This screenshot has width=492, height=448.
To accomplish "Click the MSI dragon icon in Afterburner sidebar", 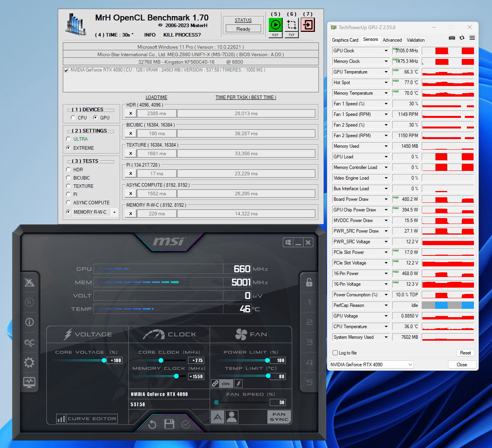I will coord(29,282).
